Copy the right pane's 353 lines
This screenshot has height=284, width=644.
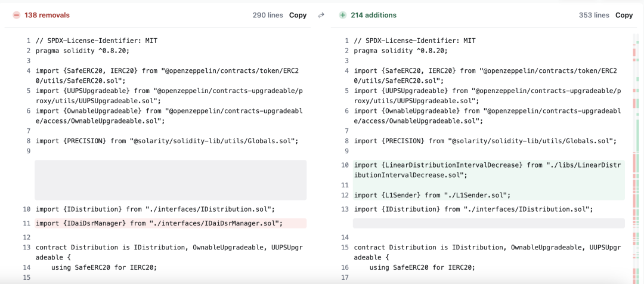coord(624,15)
